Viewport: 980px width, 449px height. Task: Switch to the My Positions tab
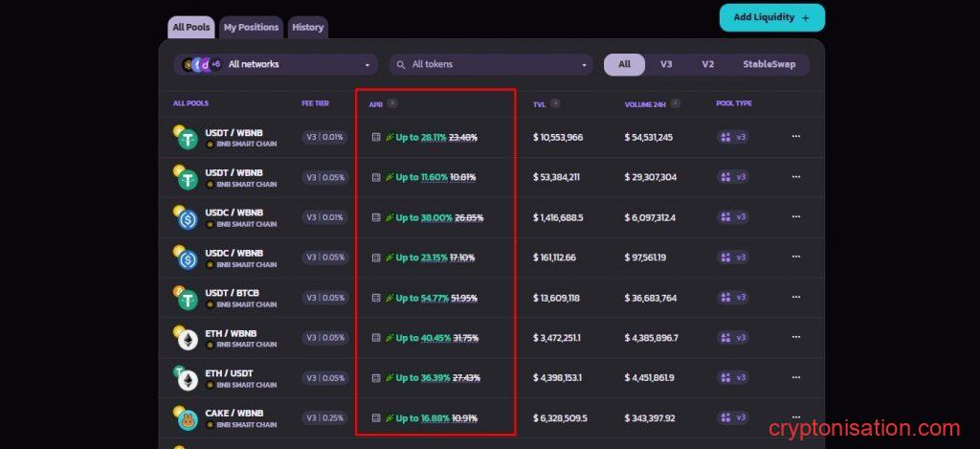(251, 28)
